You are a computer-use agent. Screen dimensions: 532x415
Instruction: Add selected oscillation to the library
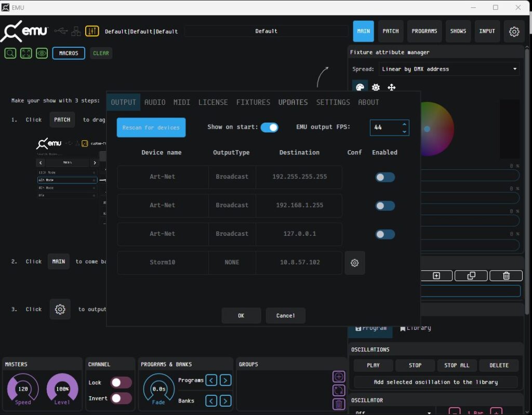click(x=436, y=382)
